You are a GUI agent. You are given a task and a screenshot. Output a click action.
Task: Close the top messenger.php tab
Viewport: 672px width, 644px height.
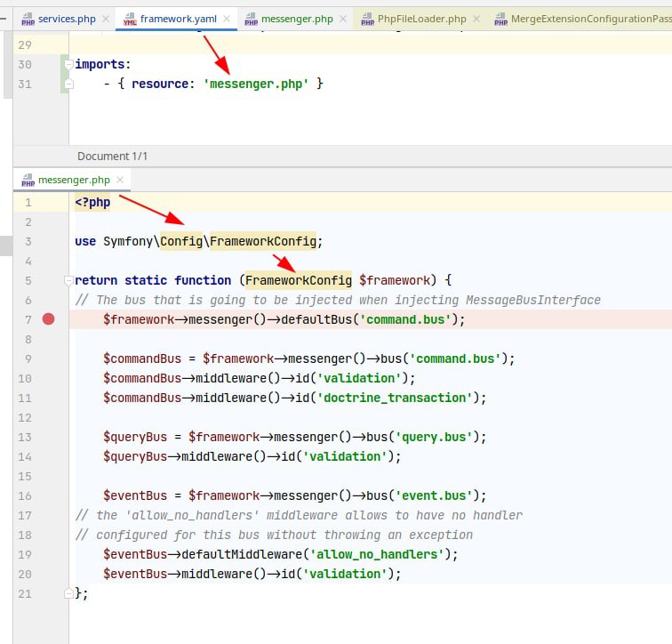coord(343,19)
